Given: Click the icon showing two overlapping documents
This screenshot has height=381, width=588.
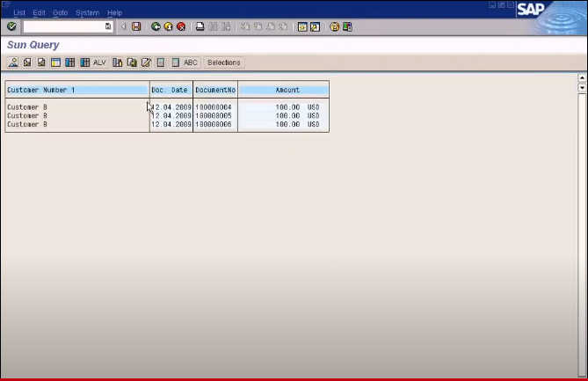Looking at the screenshot, I should [x=132, y=62].
